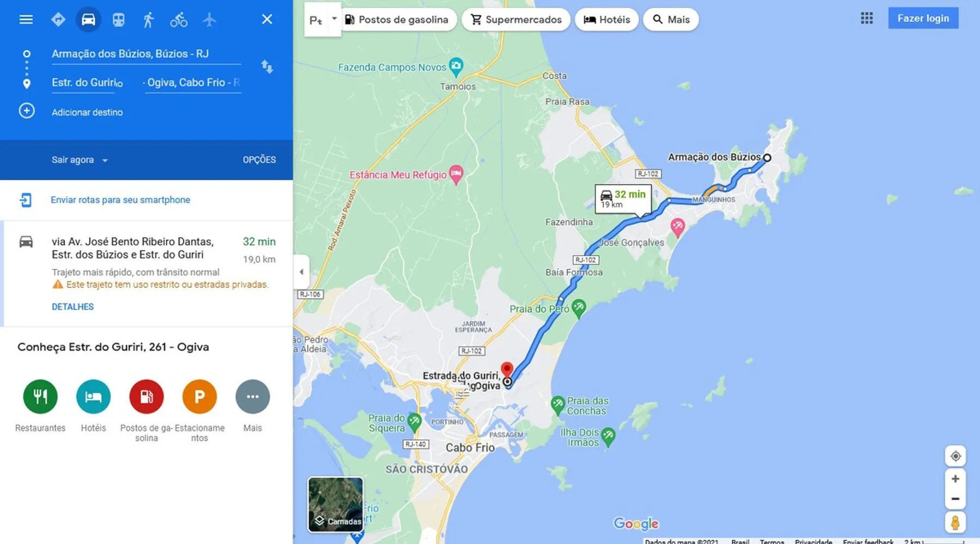Expand the Sair agora departure dropdown
Image resolution: width=980 pixels, height=544 pixels.
point(80,160)
